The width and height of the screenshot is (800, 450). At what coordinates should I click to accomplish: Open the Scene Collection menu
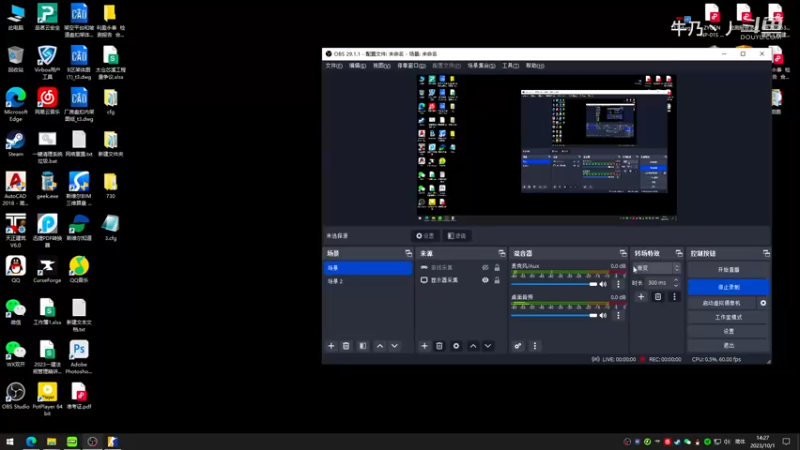point(481,66)
